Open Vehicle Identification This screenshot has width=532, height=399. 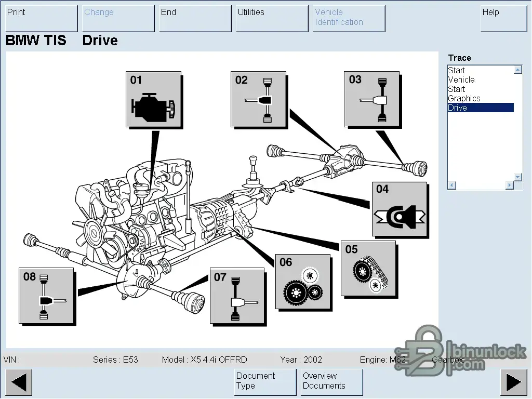349,18
